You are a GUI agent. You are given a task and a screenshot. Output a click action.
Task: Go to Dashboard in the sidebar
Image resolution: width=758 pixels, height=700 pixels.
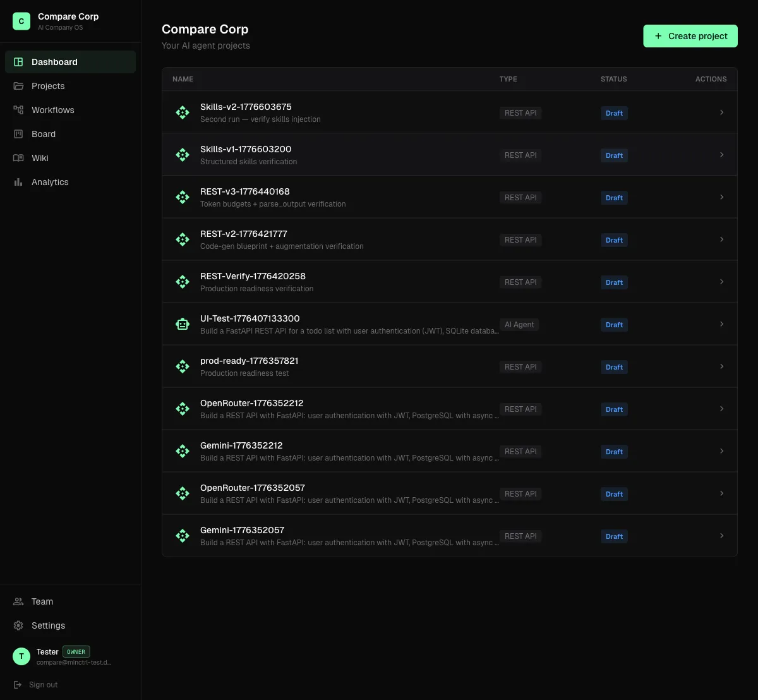click(70, 62)
